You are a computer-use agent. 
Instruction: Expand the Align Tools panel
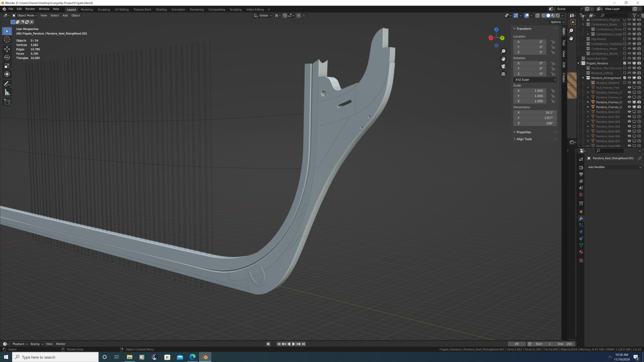tap(524, 139)
